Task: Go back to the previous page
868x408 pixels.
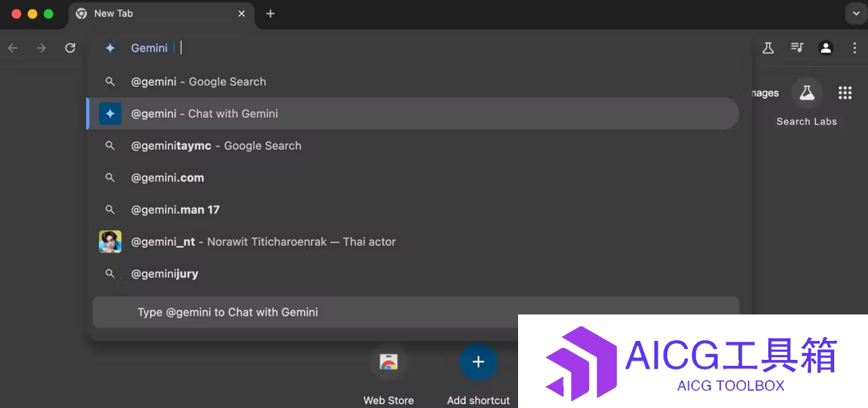Action: [x=13, y=47]
